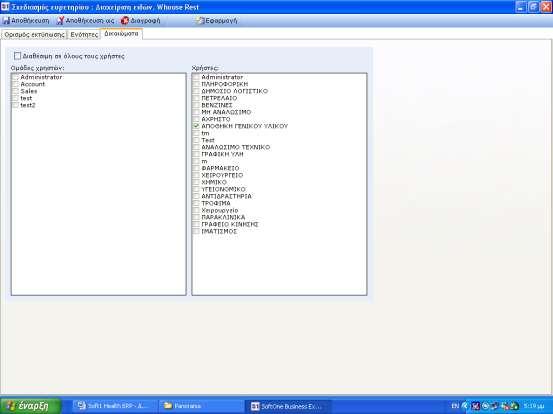Tick the ΜΗ ΑΝΑΛΩΣΙΜΟ user checkbox
This screenshot has width=553, height=414.
coord(196,112)
